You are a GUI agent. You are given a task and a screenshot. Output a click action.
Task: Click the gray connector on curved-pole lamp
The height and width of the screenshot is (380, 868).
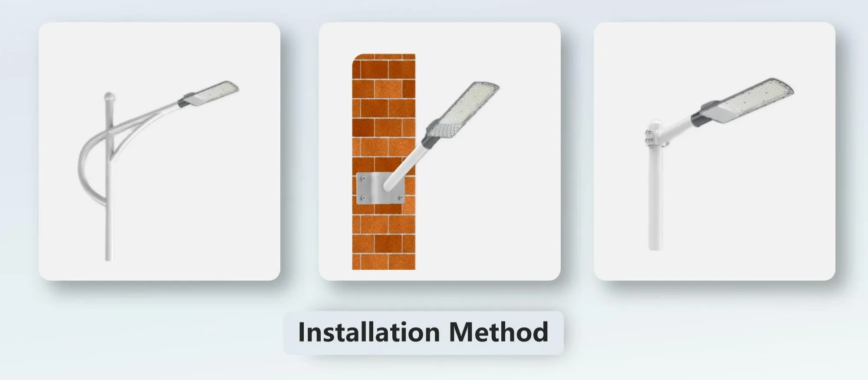[x=185, y=101]
